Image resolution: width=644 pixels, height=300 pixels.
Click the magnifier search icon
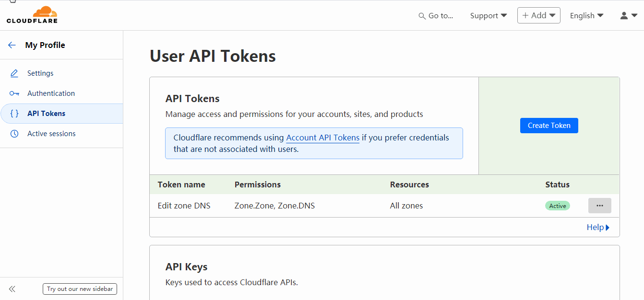(x=422, y=16)
